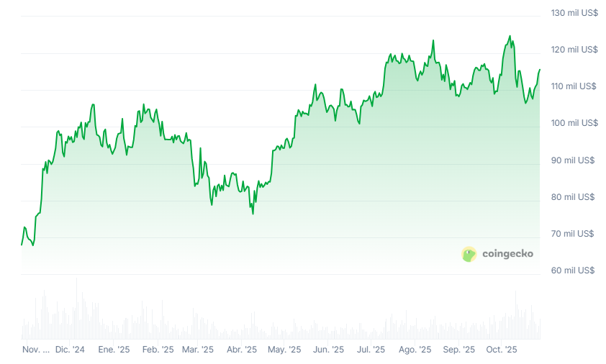Click the 130 mil US$ price label
This screenshot has width=606, height=364.
point(574,13)
